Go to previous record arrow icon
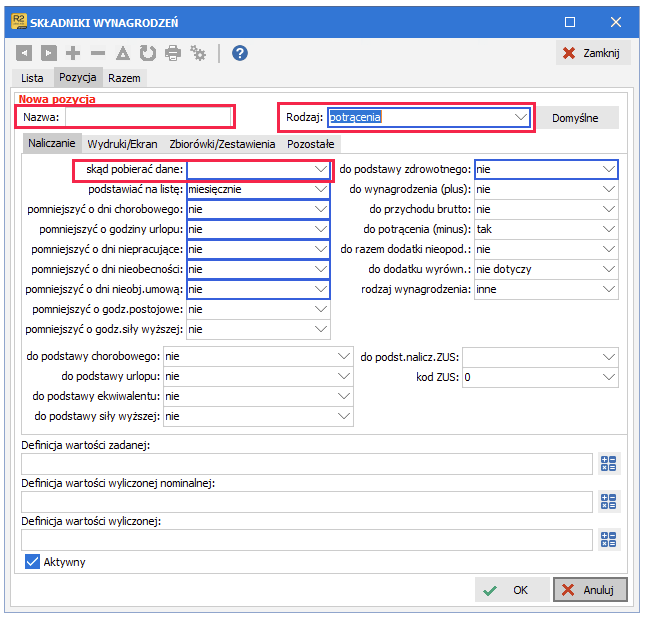This screenshot has height=622, width=648. tap(24, 53)
